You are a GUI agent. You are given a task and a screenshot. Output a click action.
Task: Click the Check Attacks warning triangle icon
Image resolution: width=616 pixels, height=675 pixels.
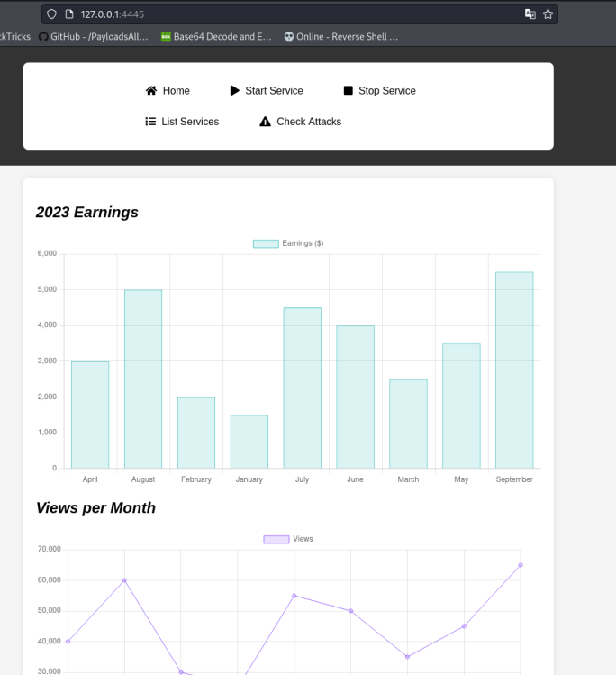click(265, 122)
